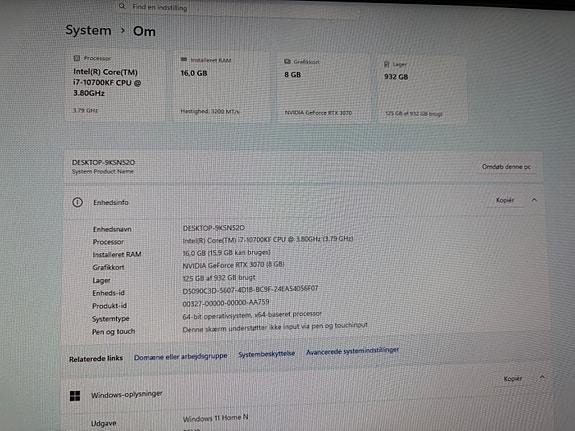Open Avancerede systemindstillinger link
Viewport: 575px width, 431px height.
pyautogui.click(x=352, y=351)
